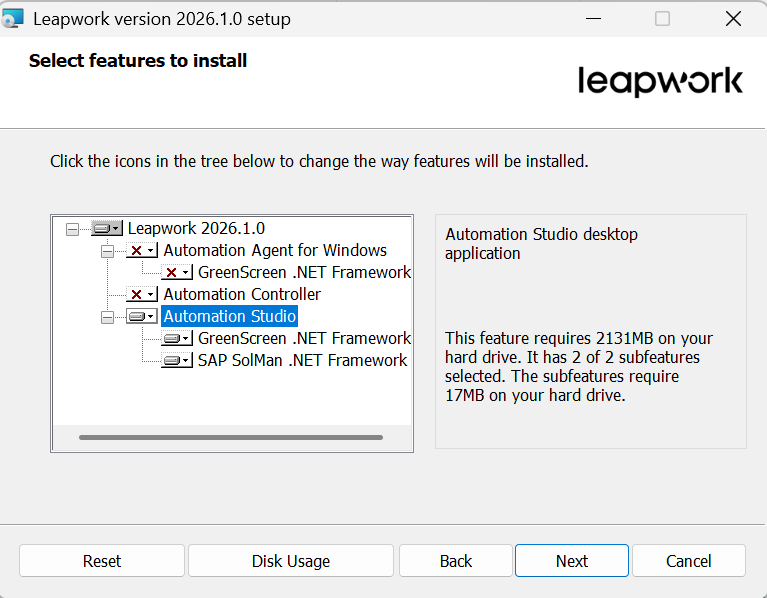Screen dimensions: 767x598
Task: Collapse the Automation Studio tree node
Action: click(x=107, y=317)
